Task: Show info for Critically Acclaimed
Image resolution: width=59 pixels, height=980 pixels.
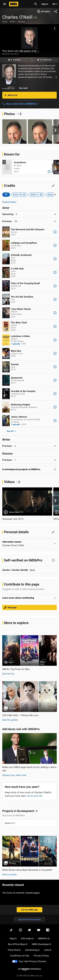Action: point(55,259)
